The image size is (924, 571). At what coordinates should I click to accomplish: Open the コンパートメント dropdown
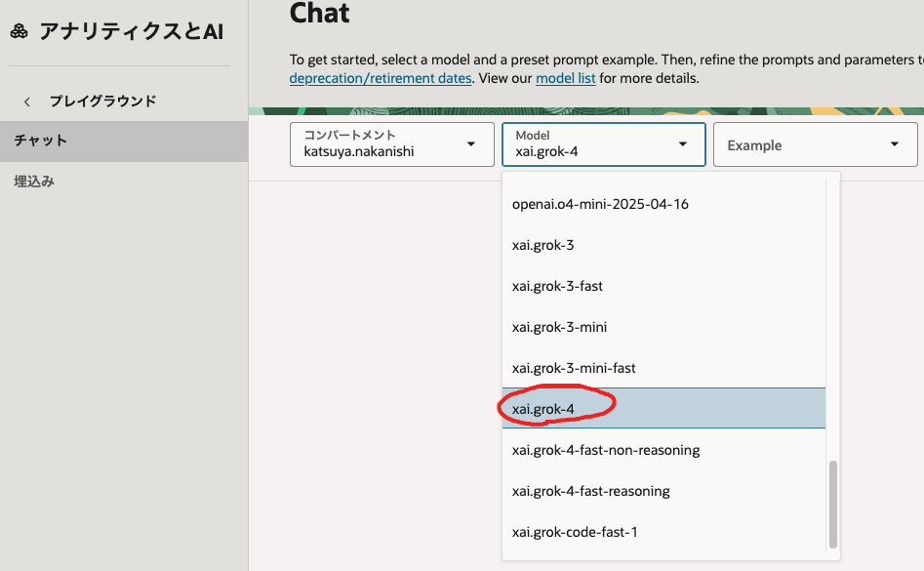pyautogui.click(x=392, y=144)
